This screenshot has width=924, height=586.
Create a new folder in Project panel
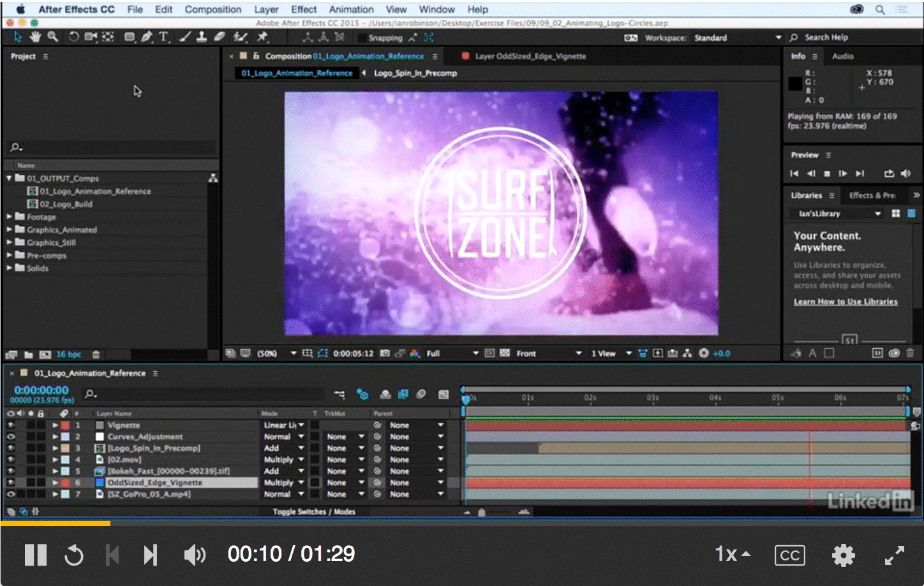28,355
